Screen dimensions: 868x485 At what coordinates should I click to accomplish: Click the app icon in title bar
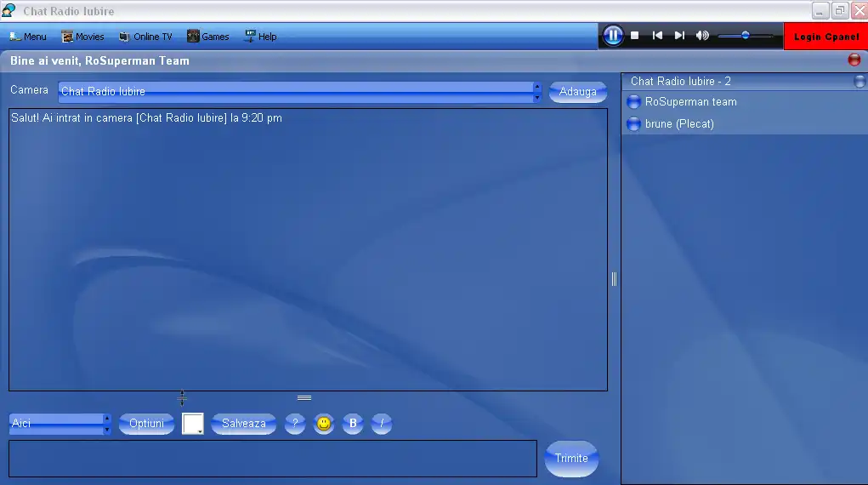click(9, 10)
